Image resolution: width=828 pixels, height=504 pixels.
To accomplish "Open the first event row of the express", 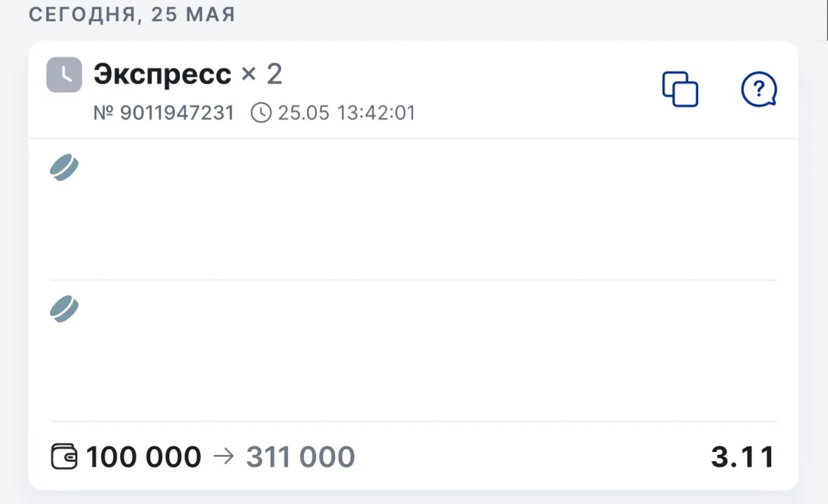I will (414, 209).
